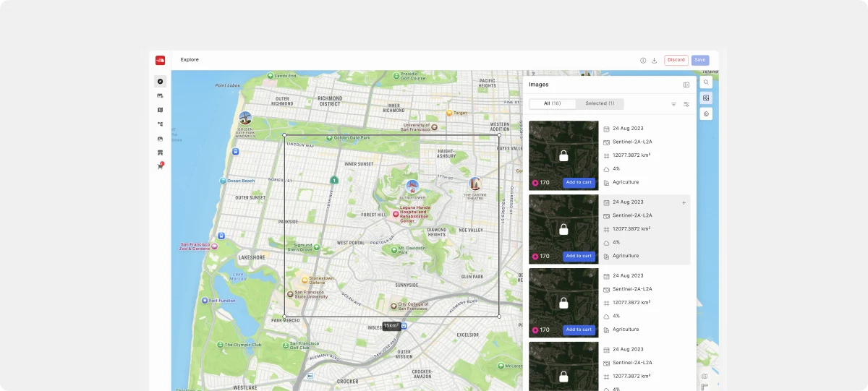Click the Images panel heading
This screenshot has height=391, width=868.
coord(539,85)
